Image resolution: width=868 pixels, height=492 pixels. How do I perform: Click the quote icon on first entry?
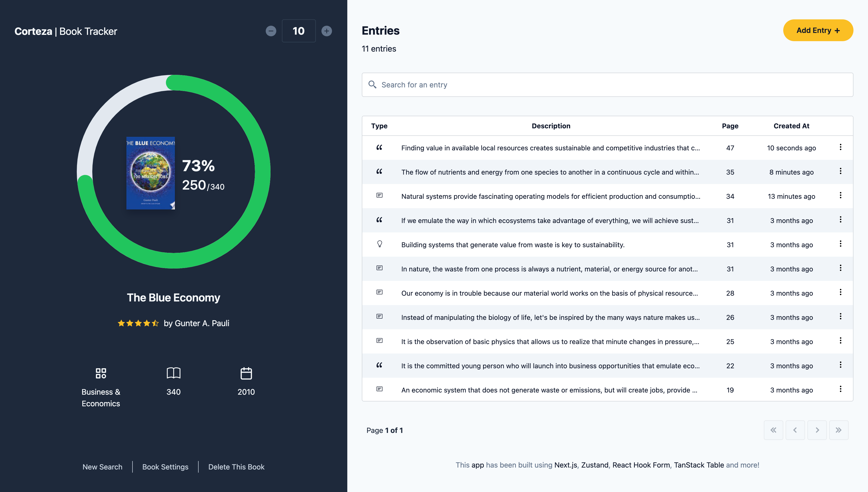coord(379,147)
